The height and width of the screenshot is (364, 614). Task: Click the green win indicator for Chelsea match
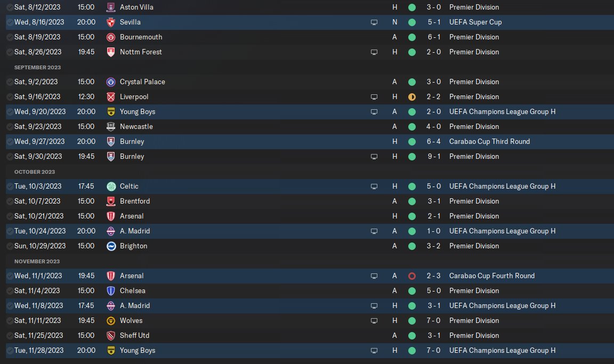click(x=412, y=291)
